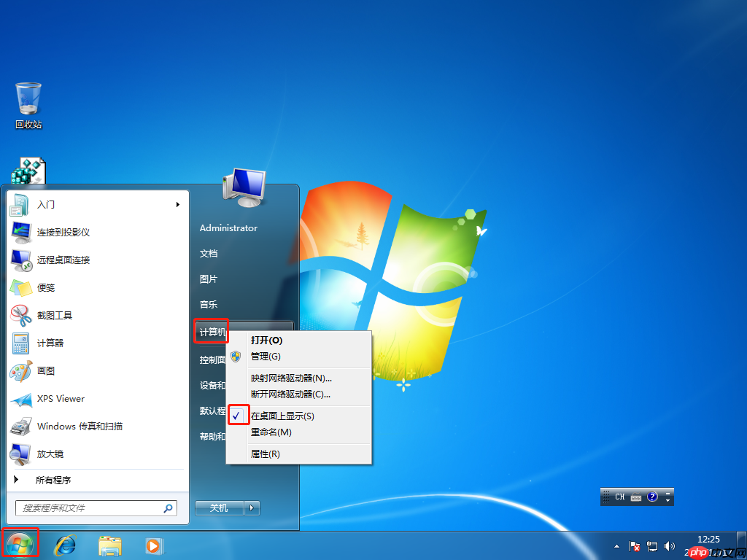This screenshot has height=560, width=747.
Task: Launch XPS Viewer
Action: click(60, 398)
